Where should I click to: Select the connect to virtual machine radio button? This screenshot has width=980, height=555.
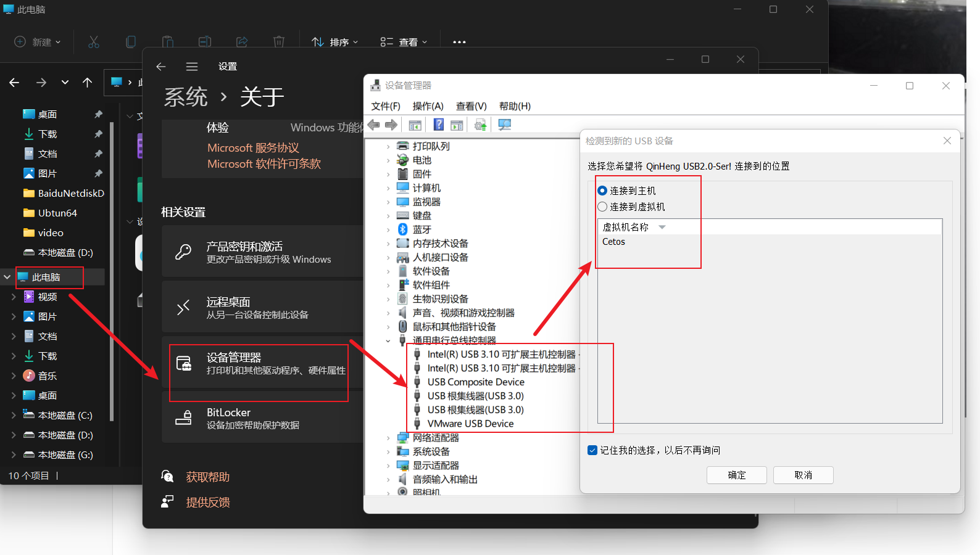[602, 207]
